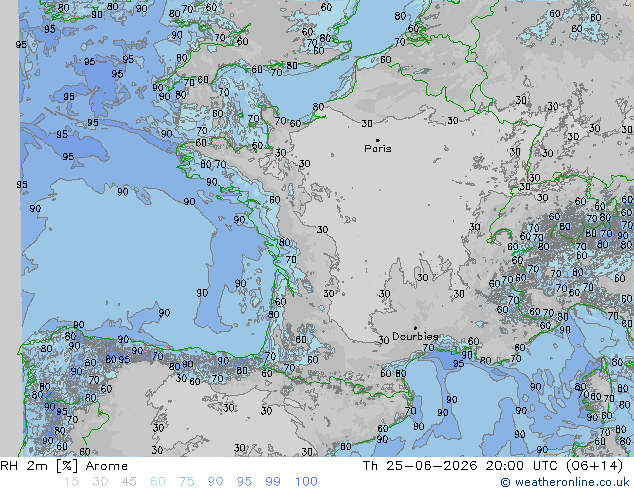The width and height of the screenshot is (634, 490).
Task: Click legend value 60 in the scale
Action: tap(158, 482)
